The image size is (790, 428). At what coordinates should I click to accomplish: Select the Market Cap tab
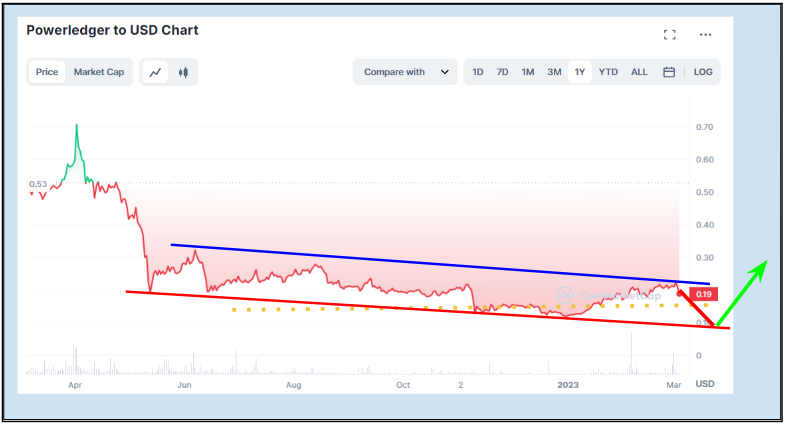(99, 72)
